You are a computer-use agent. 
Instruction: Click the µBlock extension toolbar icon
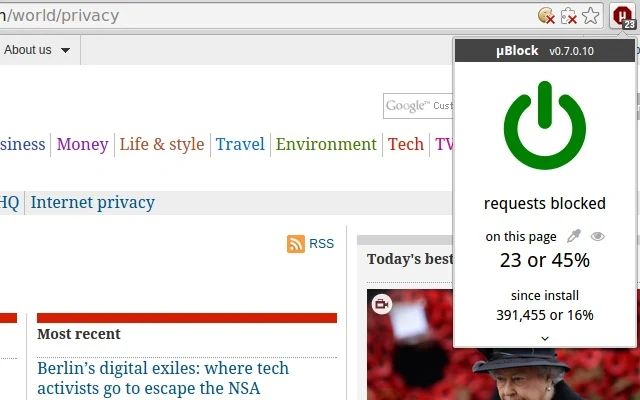tap(622, 17)
